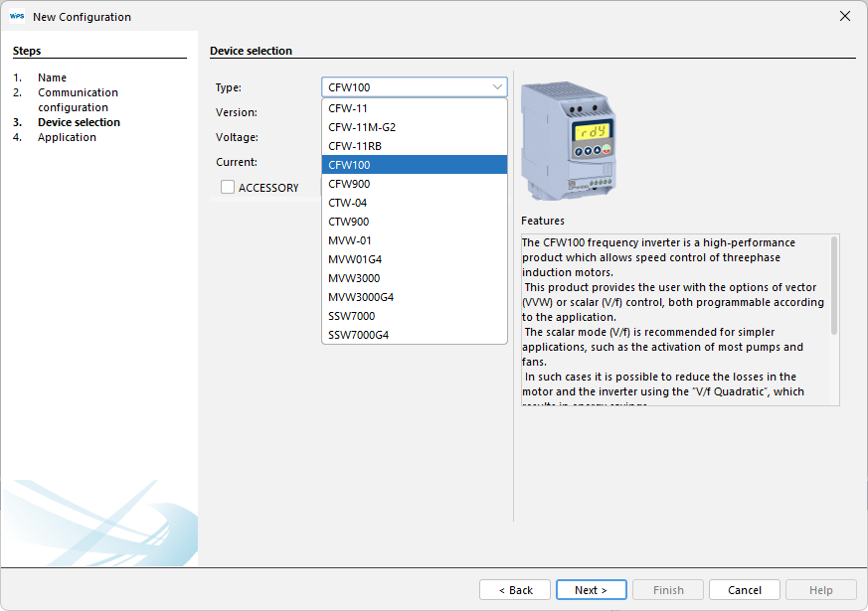Select CTW-04 device type

tap(414, 203)
